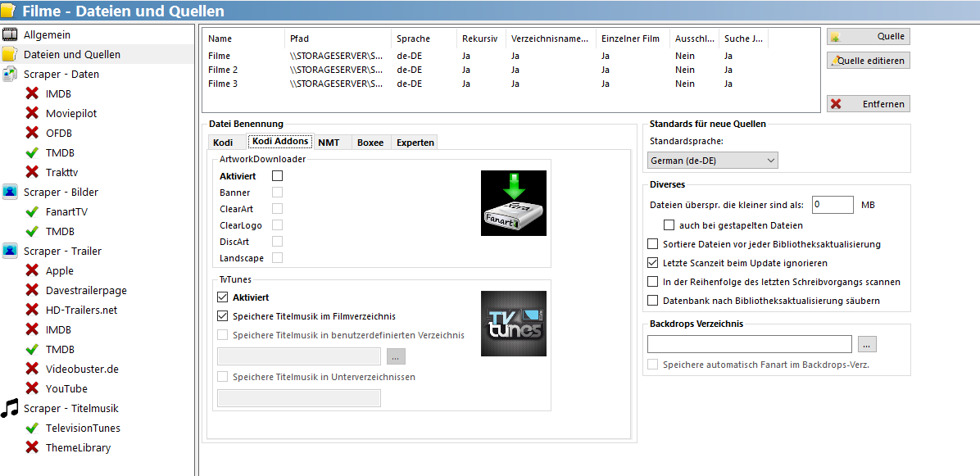This screenshot has height=476, width=980.
Task: Open the Standardsprache German (de-DE) dropdown
Action: click(x=713, y=161)
